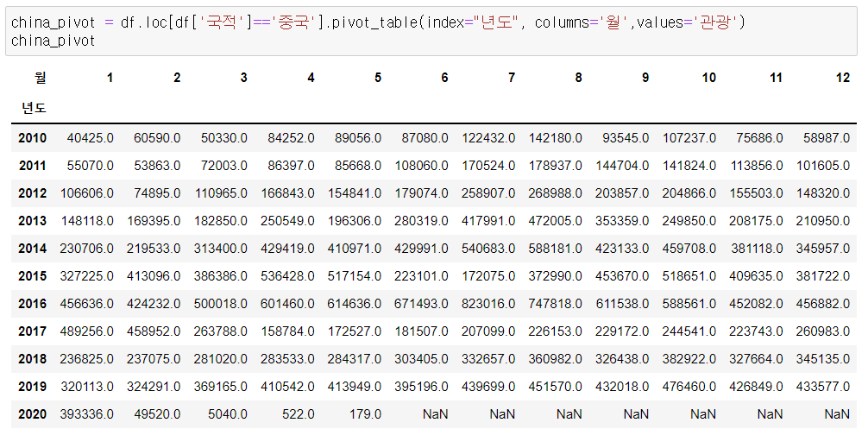Click the cell value 313400.0
The width and height of the screenshot is (868, 429).
coord(220,249)
